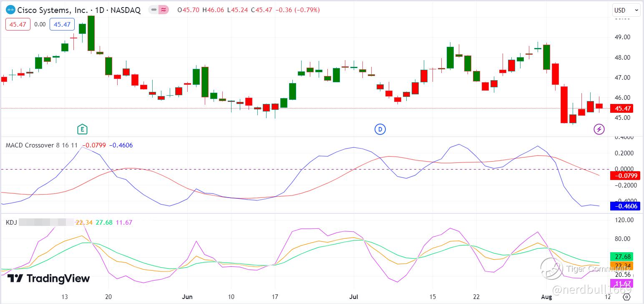Click the blue 45.47 buy price button

(x=62, y=25)
